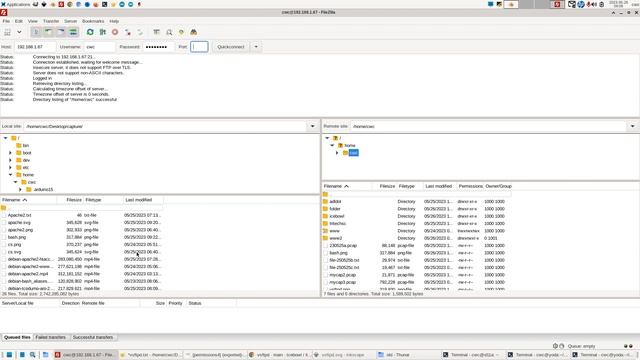This screenshot has height=360, width=640.
Task: Open the Applications menu in top panel
Action: tap(16, 4)
